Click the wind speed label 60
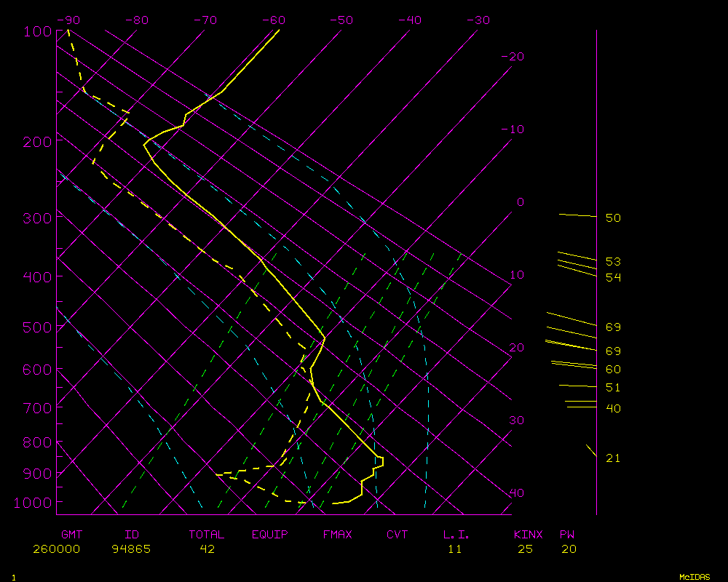Viewport: 728px width, 582px height. (613, 370)
